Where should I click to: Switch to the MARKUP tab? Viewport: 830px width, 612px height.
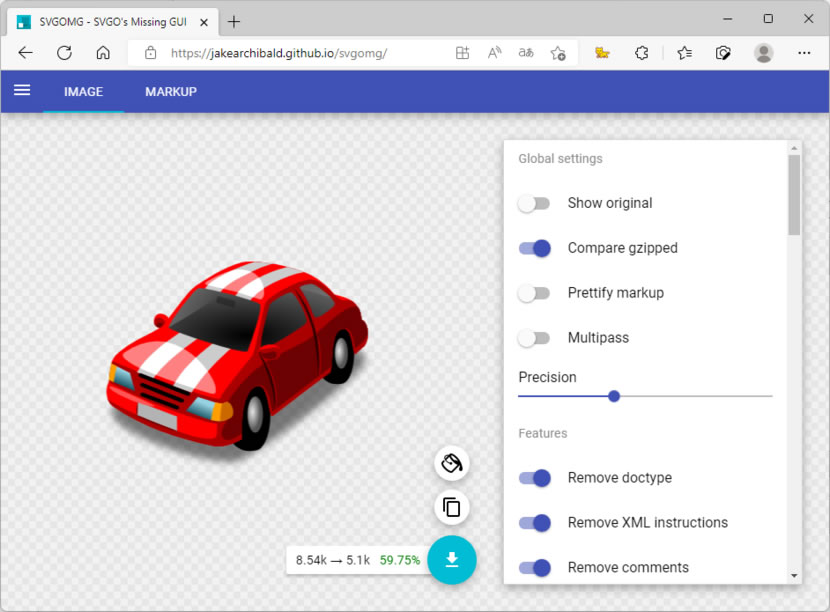[x=171, y=92]
